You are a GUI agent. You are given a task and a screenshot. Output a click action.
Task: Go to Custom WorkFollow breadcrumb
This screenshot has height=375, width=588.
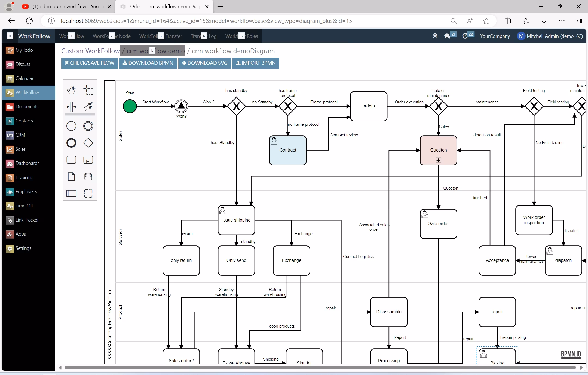coord(90,51)
